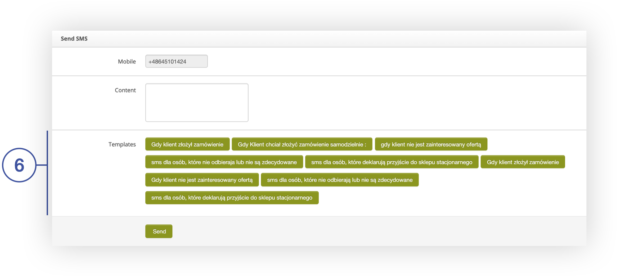
Task: Select 'deklarują przyjście do sklepu stacjonarnego' template directly above Send
Action: 232,197
